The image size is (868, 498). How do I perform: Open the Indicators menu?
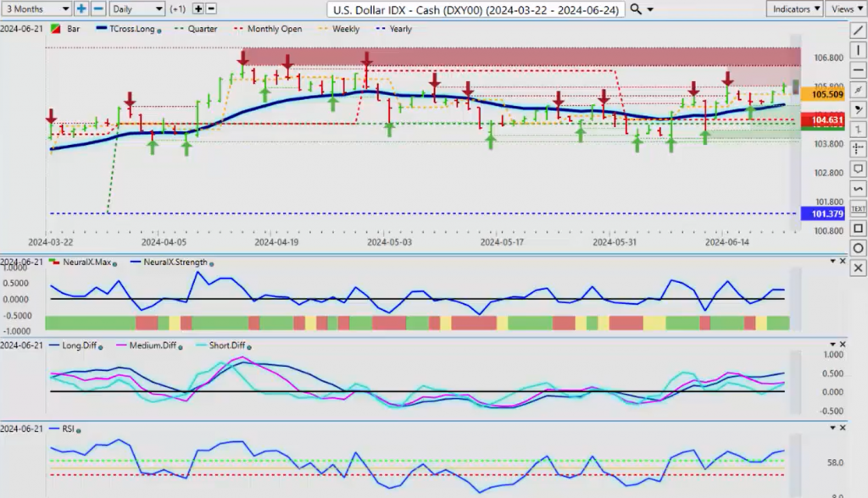(x=793, y=8)
